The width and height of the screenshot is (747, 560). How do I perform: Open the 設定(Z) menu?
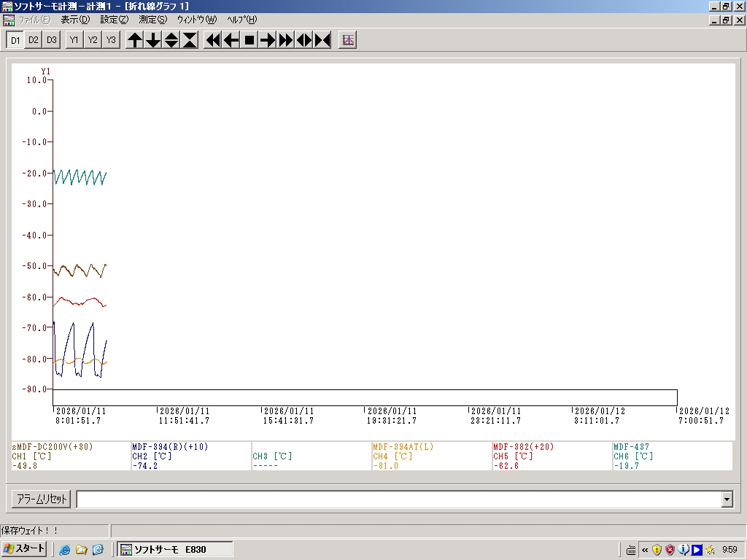pos(114,20)
